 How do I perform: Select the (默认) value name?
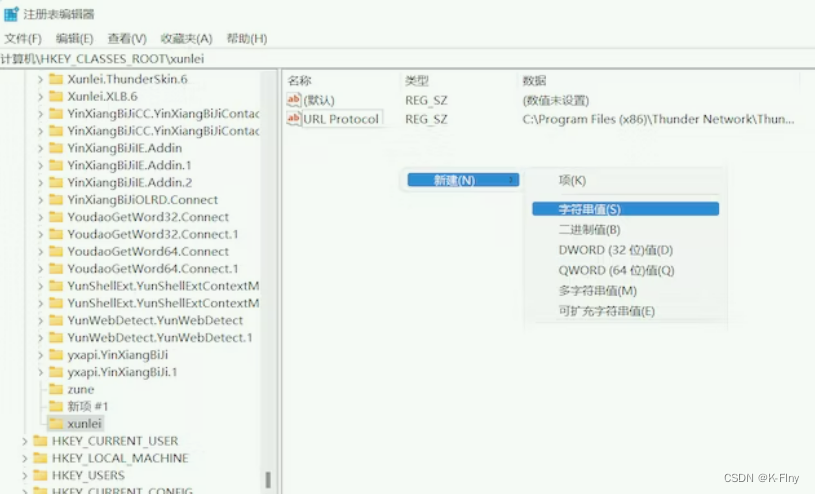[319, 100]
